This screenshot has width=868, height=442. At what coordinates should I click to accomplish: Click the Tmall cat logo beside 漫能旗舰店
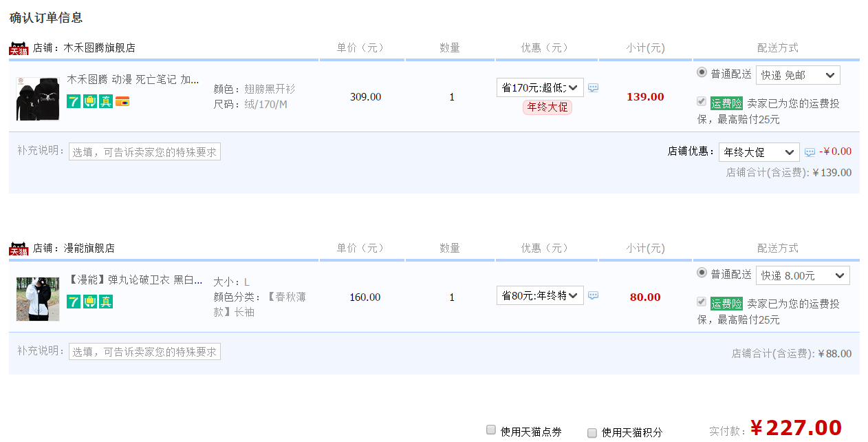[19, 249]
